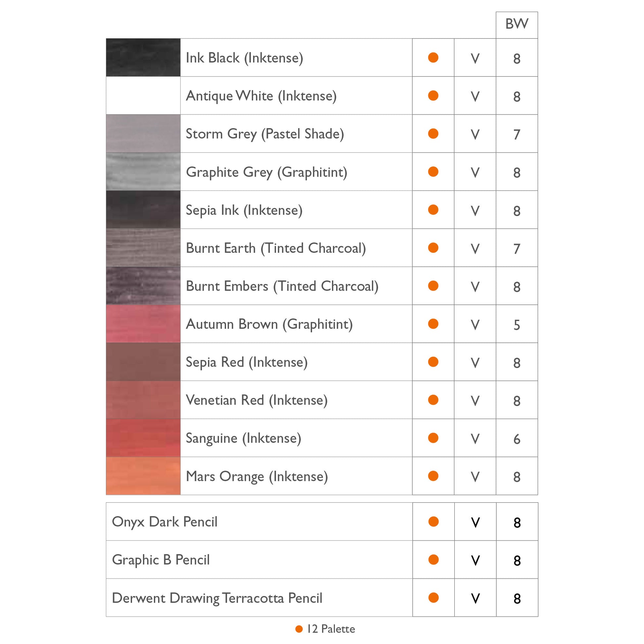644x644 pixels.
Task: Click the orange dot beside Autumn Brown
Action: click(x=433, y=324)
